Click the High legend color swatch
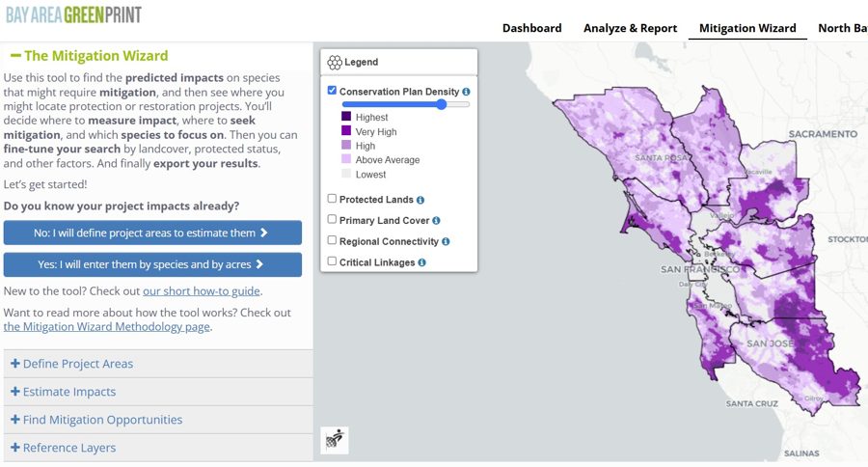868x467 pixels. (346, 145)
